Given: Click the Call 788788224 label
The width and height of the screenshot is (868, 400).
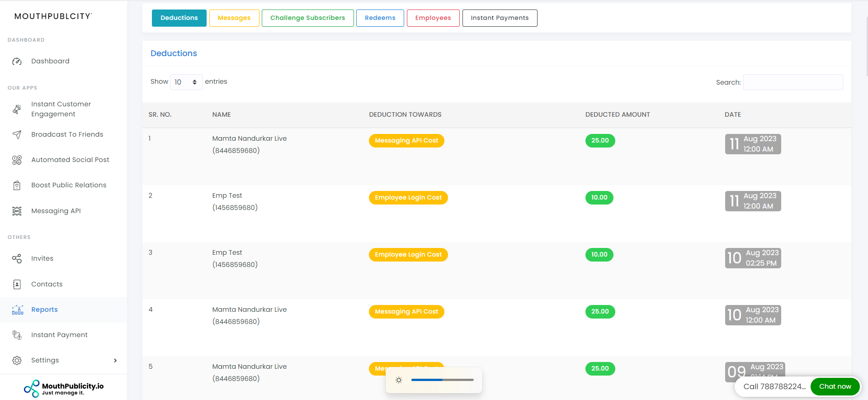Looking at the screenshot, I should (x=774, y=386).
